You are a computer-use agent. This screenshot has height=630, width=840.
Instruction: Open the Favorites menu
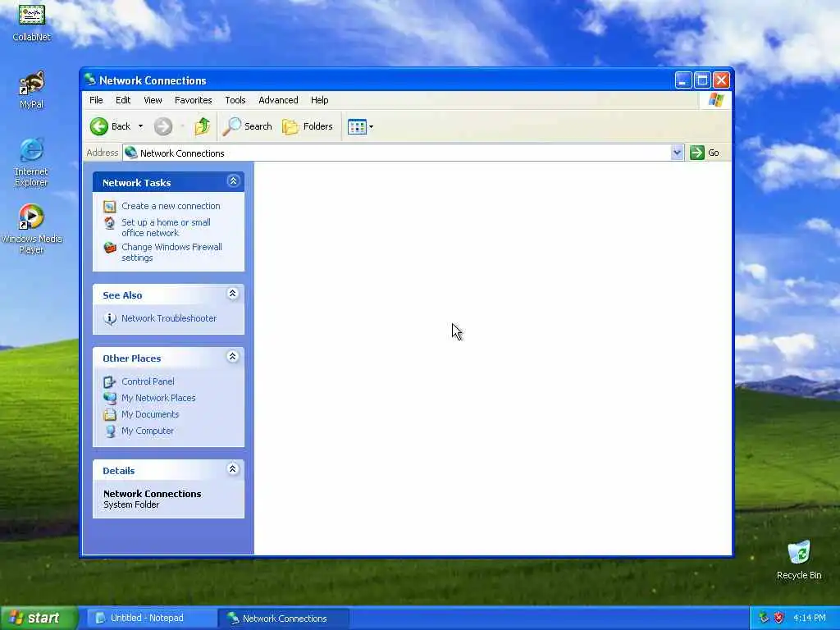[x=194, y=100]
